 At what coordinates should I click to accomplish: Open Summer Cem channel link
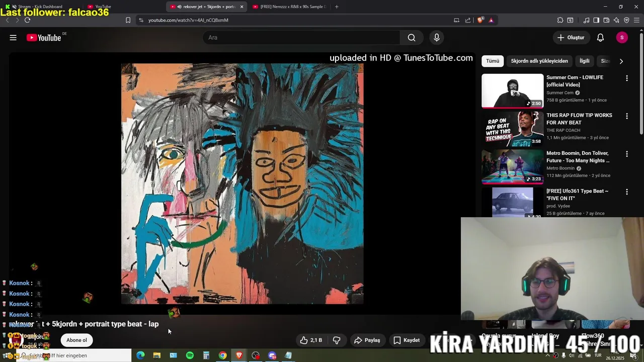tap(560, 93)
